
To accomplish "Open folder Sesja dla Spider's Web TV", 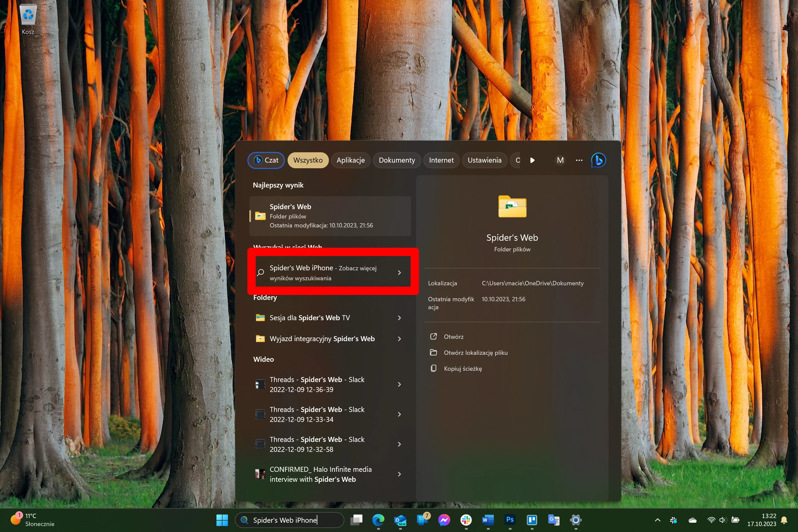I will [330, 318].
